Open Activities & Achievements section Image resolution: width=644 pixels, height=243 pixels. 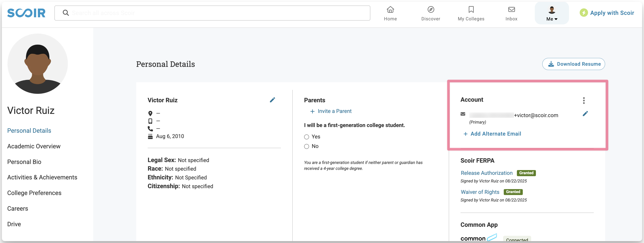point(42,177)
